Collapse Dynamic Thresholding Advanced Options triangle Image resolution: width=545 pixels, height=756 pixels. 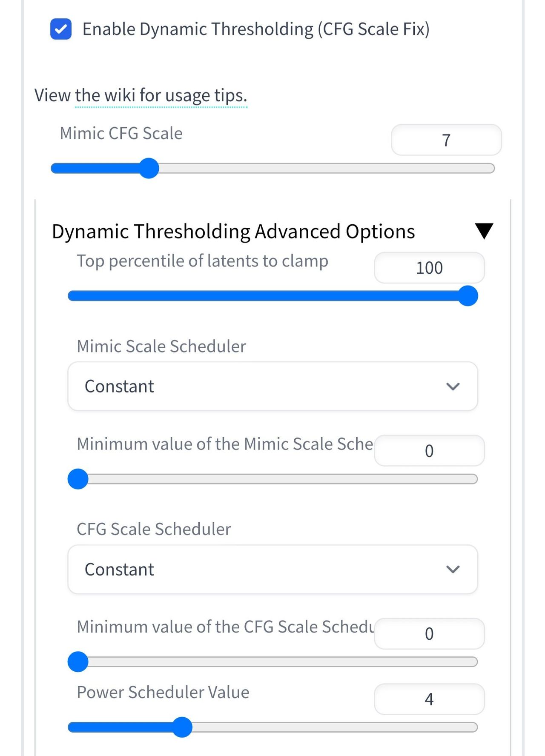[x=484, y=231]
